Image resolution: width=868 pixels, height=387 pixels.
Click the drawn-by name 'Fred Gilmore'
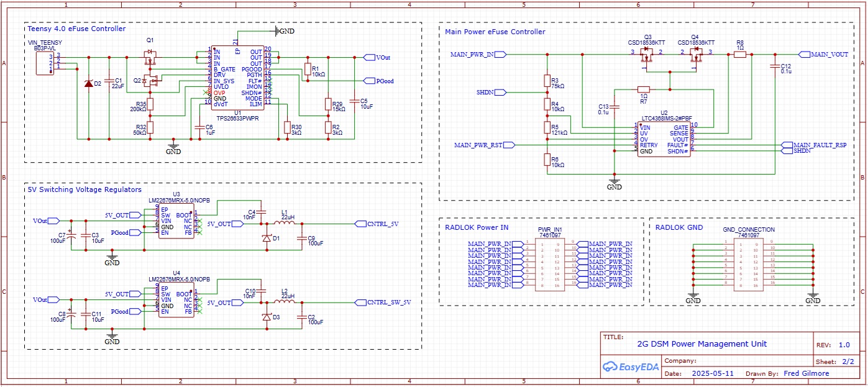tap(806, 374)
